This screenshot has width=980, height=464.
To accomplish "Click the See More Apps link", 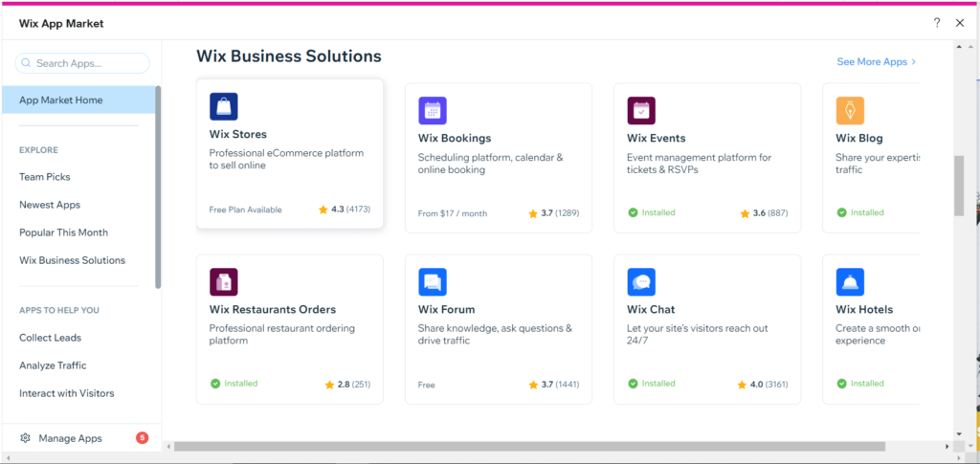I will click(x=877, y=62).
